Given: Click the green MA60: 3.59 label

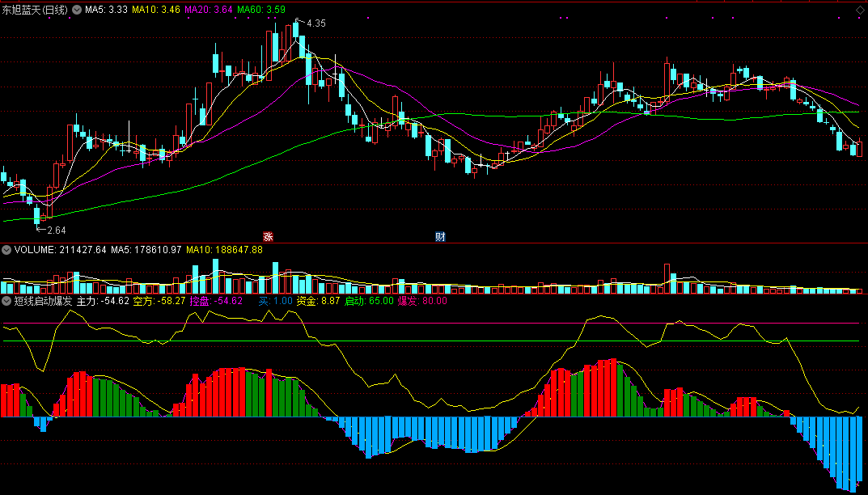Looking at the screenshot, I should tap(261, 10).
